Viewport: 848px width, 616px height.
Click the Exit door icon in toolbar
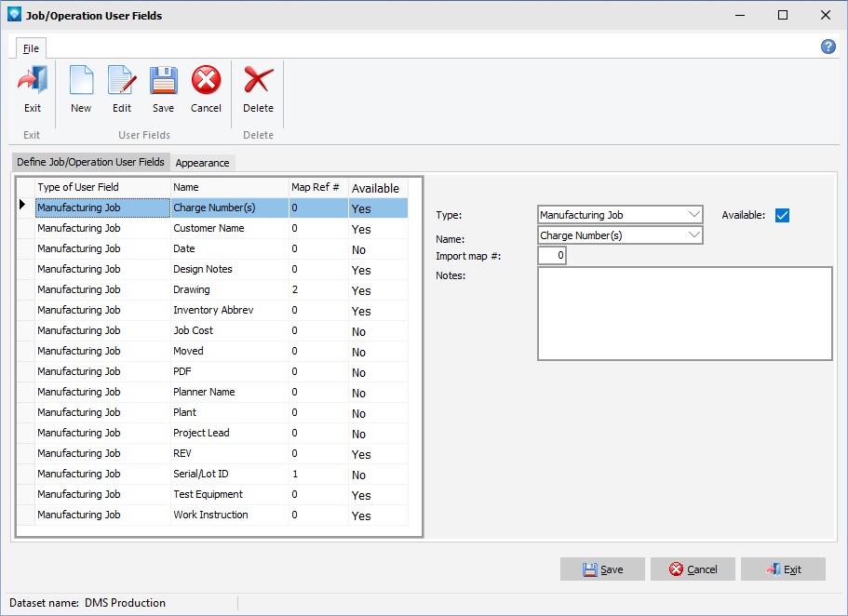pyautogui.click(x=33, y=82)
